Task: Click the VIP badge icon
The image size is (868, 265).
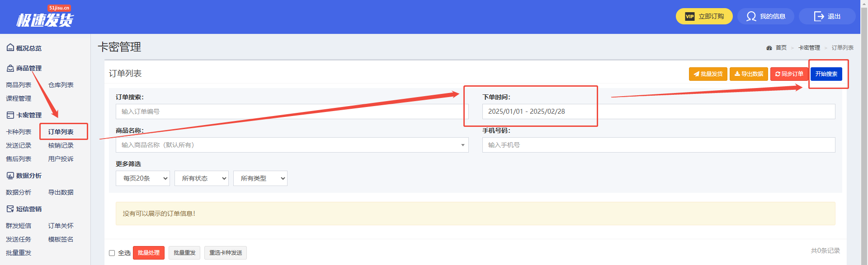Action: click(689, 16)
